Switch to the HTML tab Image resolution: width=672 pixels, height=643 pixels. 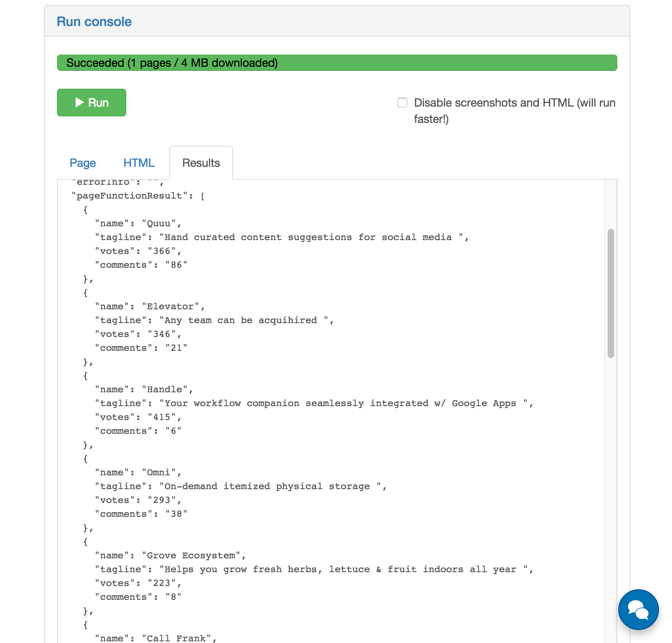(139, 163)
